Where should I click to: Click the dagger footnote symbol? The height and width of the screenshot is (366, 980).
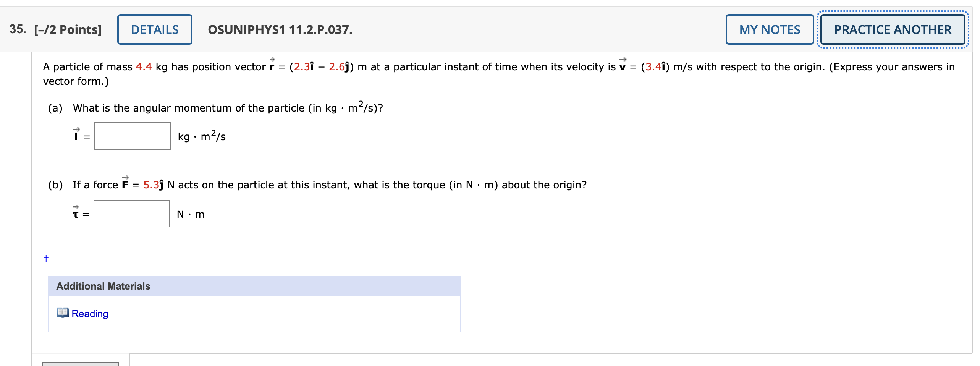[45, 259]
